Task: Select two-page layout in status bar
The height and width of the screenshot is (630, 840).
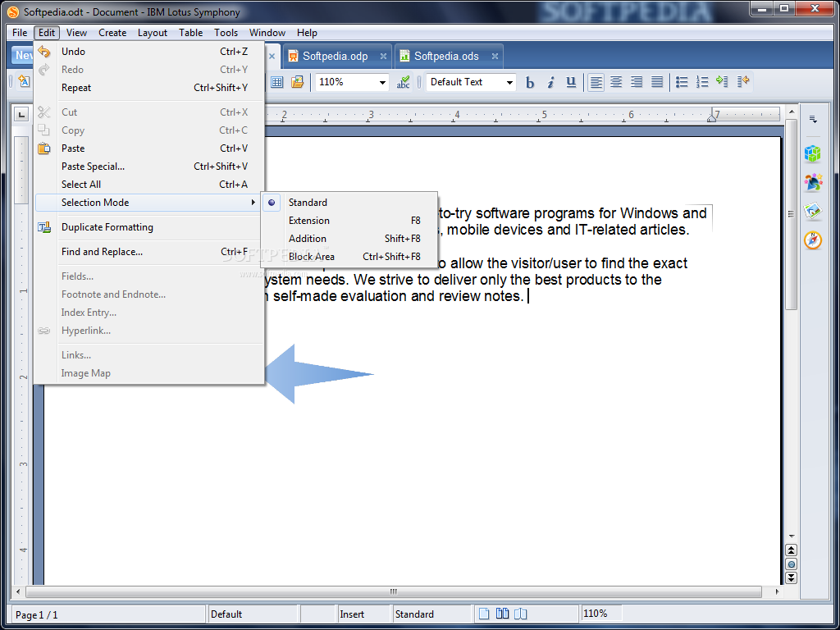Action: tap(502, 614)
